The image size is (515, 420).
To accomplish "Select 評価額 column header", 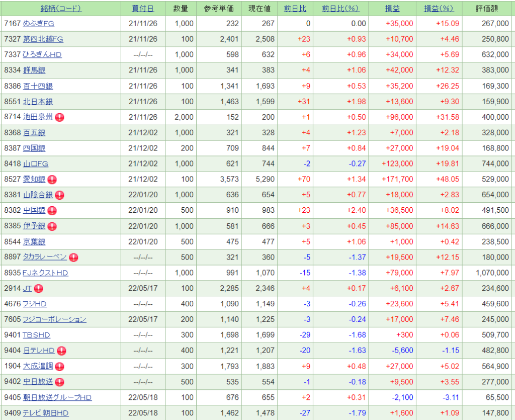I will pos(487,8).
